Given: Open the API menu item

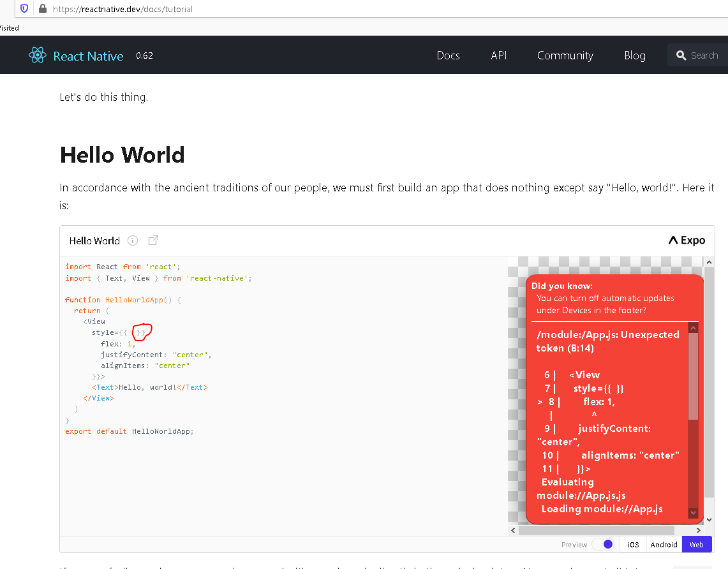Looking at the screenshot, I should point(499,55).
